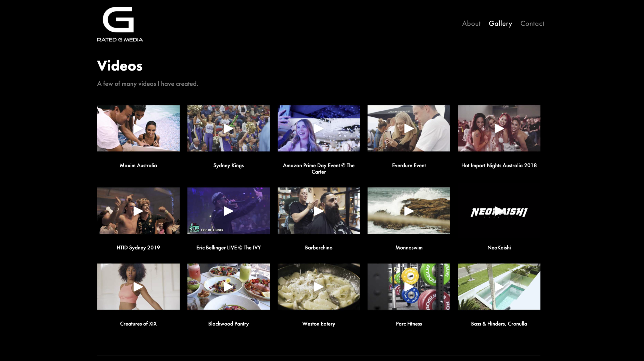
Task: Open the Sydney Kings title link
Action: coord(228,166)
